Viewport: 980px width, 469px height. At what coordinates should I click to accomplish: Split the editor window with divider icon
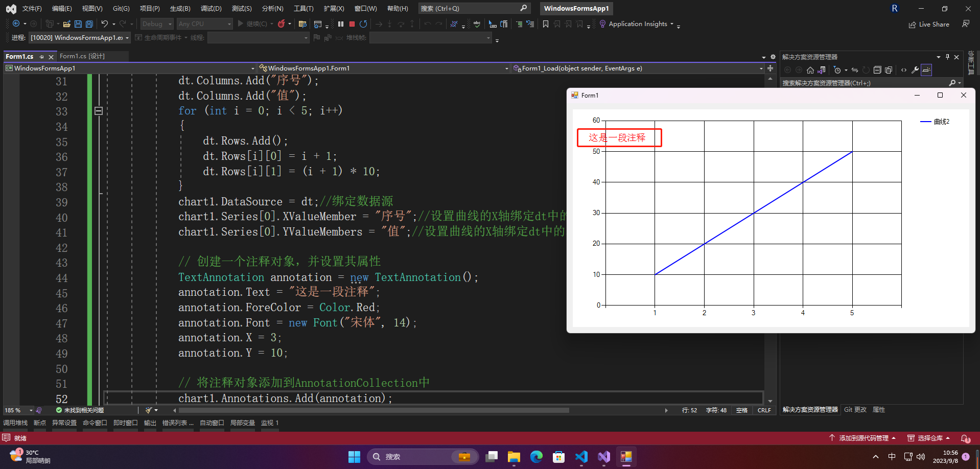pos(771,68)
